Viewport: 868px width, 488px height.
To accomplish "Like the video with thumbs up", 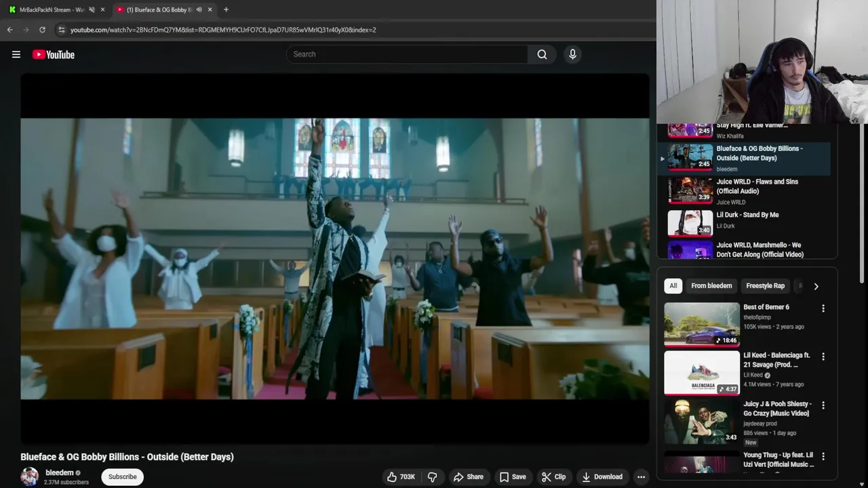I will [x=401, y=476].
